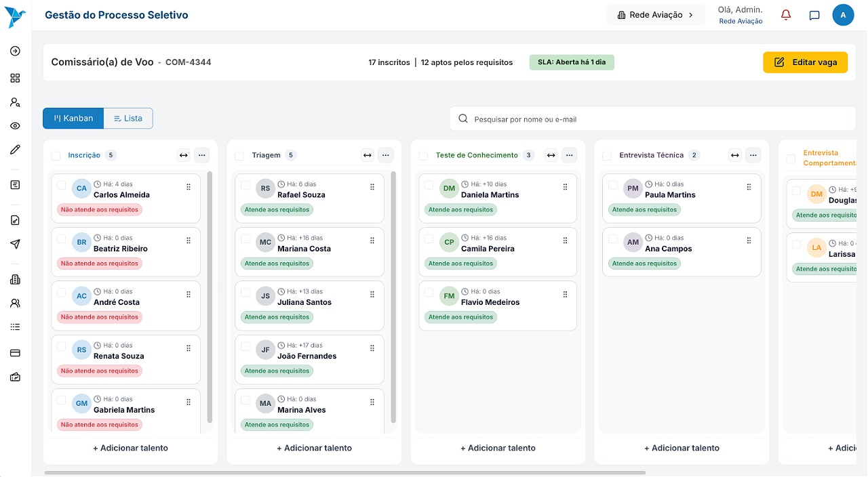868x477 pixels.
Task: Open the eye (visualizar) icon in the left sidebar
Action: pyautogui.click(x=15, y=125)
